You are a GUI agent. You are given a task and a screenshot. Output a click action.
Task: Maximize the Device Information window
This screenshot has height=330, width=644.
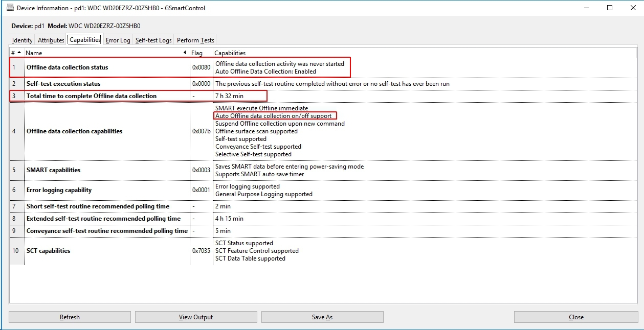coord(609,8)
